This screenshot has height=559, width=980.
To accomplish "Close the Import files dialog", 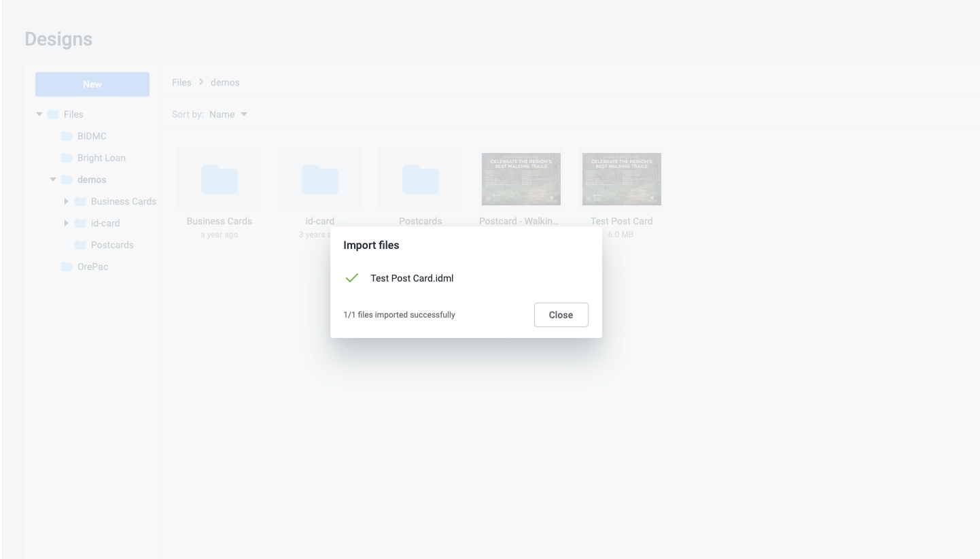I will tap(561, 315).
